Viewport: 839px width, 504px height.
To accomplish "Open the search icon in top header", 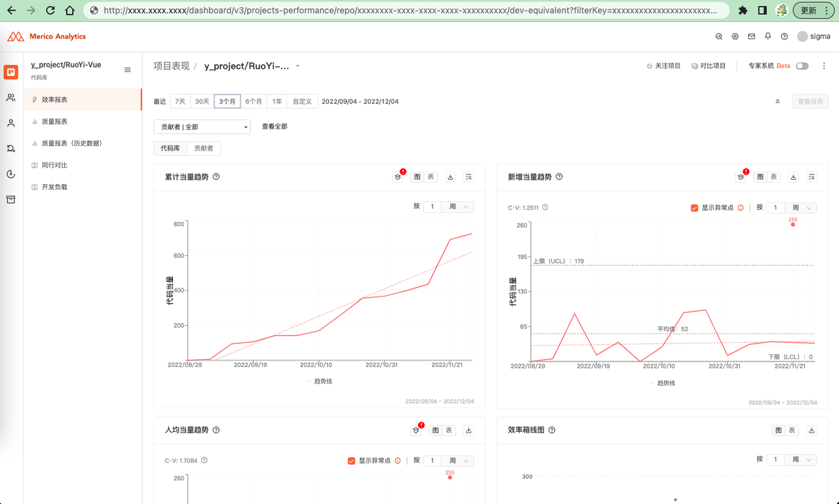I will [x=719, y=37].
